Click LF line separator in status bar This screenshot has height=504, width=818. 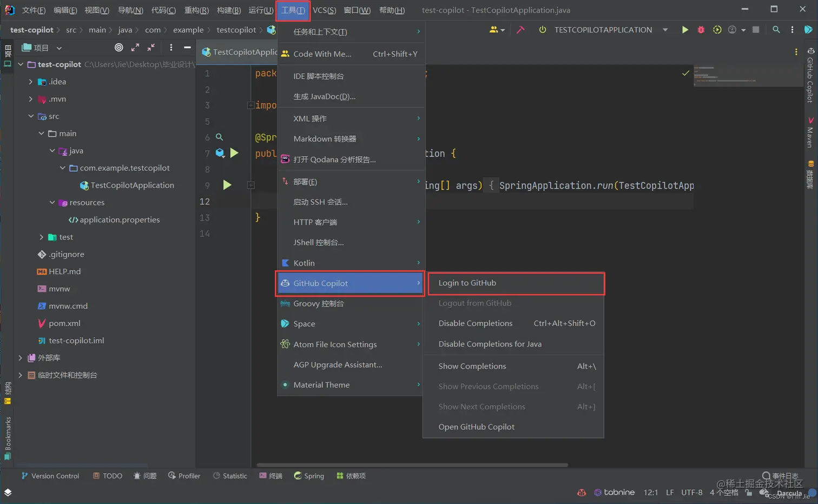(670, 493)
